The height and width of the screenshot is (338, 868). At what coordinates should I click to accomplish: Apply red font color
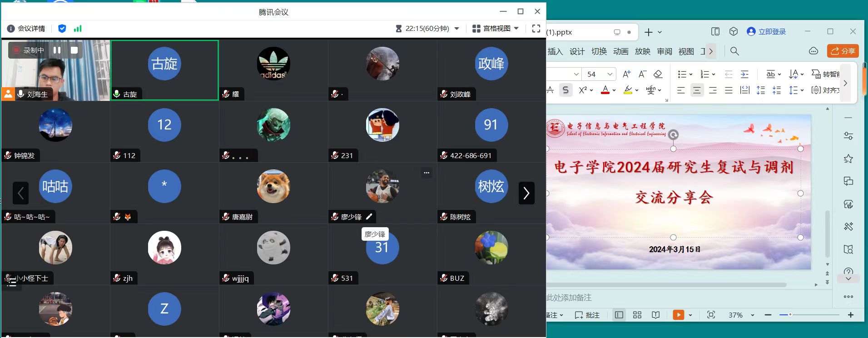(605, 90)
